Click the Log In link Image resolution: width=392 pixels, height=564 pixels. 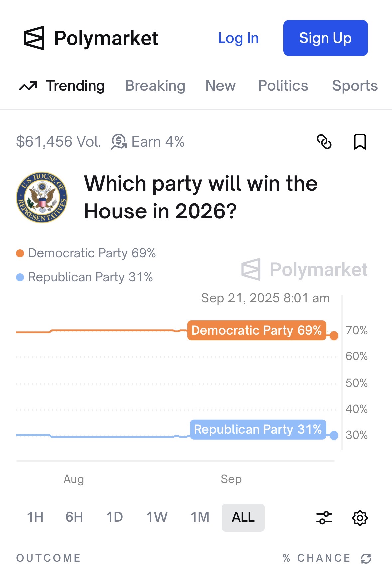[238, 38]
